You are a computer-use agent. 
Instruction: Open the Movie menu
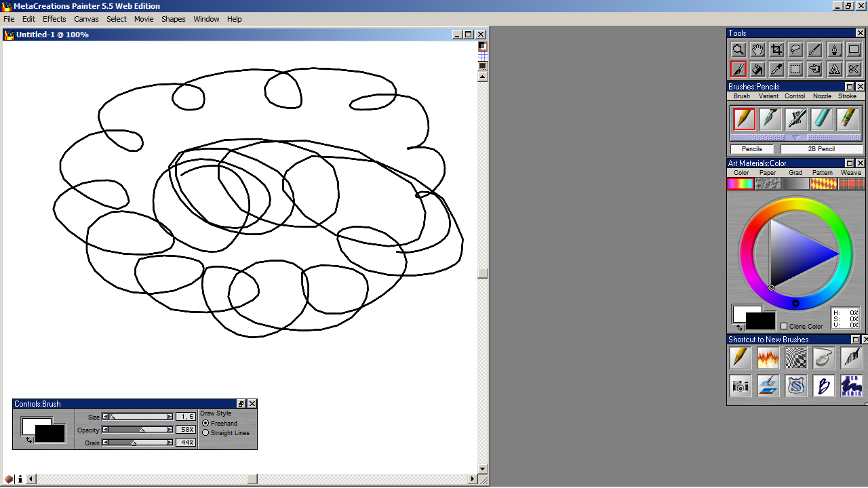click(144, 19)
